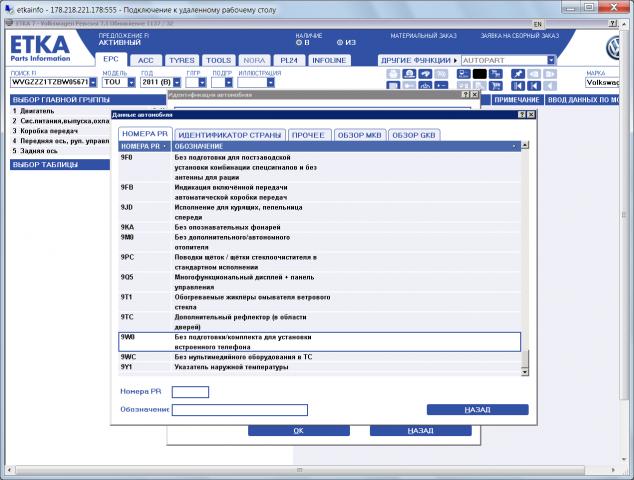This screenshot has height=480, width=634.
Task: Switch to the ACC tab
Action: coord(146,60)
